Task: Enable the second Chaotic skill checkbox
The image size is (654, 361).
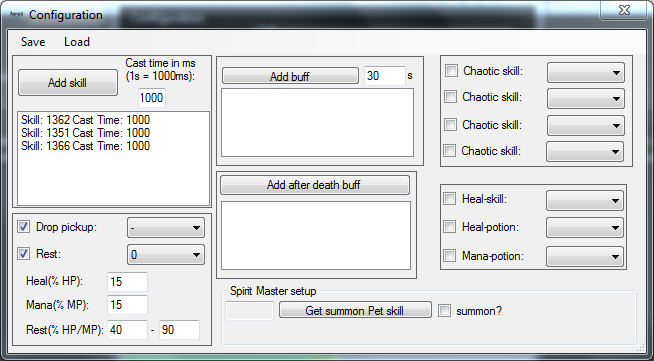Action: coord(450,97)
